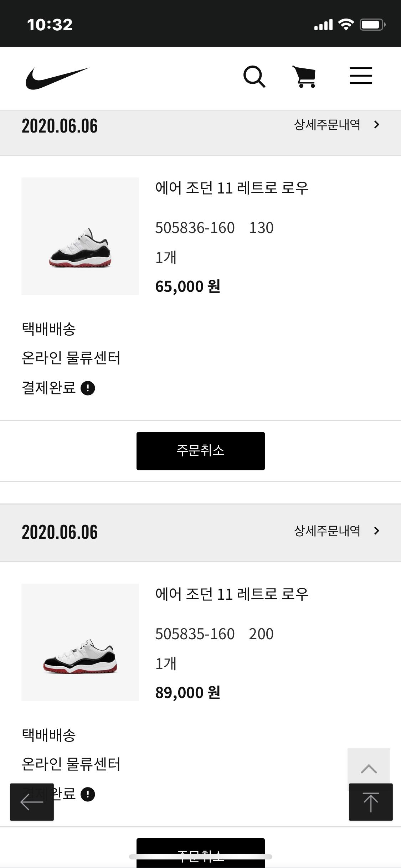The height and width of the screenshot is (868, 401).
Task: Open the search magnifier icon
Action: [254, 76]
